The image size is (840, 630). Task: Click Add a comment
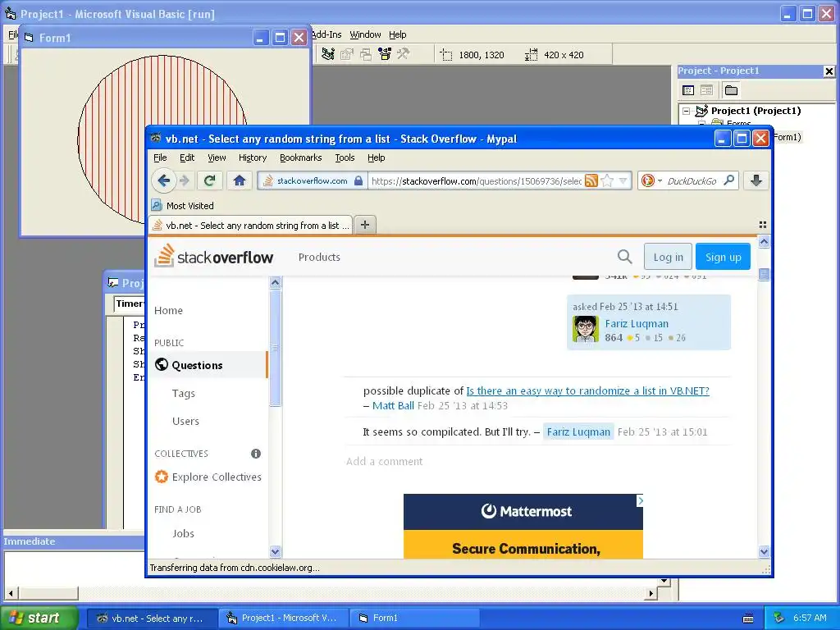(x=384, y=461)
